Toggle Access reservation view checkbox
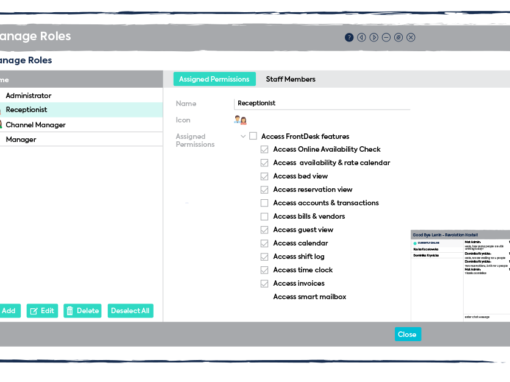The image size is (510, 382). coord(264,190)
